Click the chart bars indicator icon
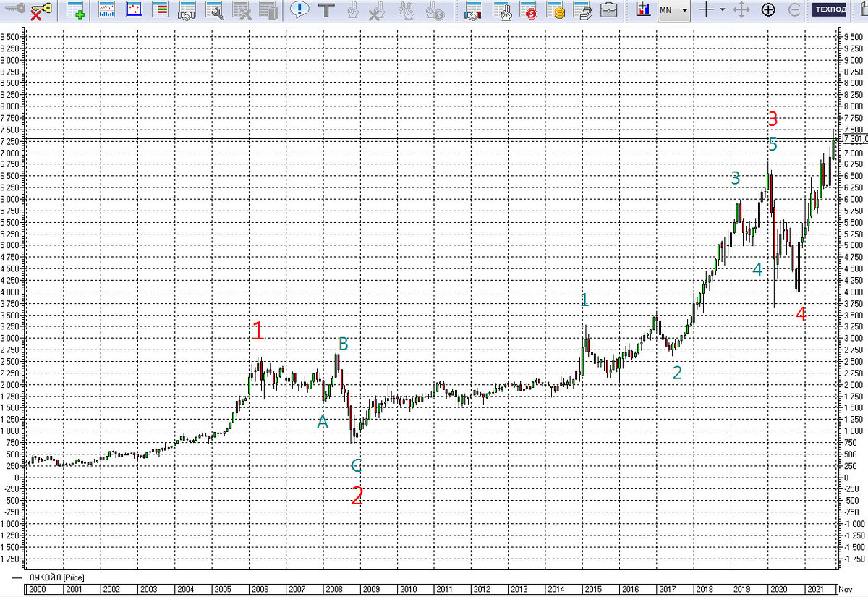Screen dimensions: 868x597 [643, 10]
